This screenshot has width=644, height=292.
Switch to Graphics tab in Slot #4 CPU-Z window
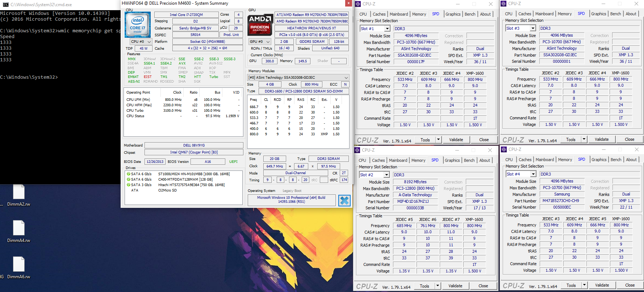599,160
